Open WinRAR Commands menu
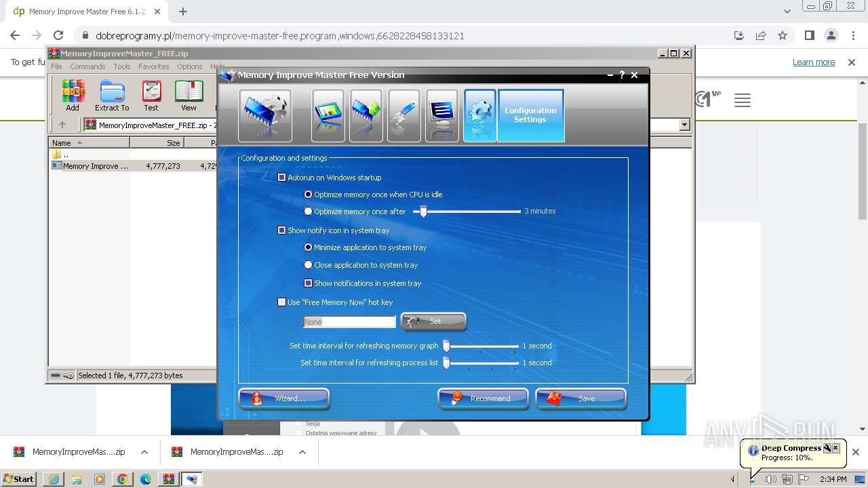This screenshot has height=488, width=868. (87, 66)
